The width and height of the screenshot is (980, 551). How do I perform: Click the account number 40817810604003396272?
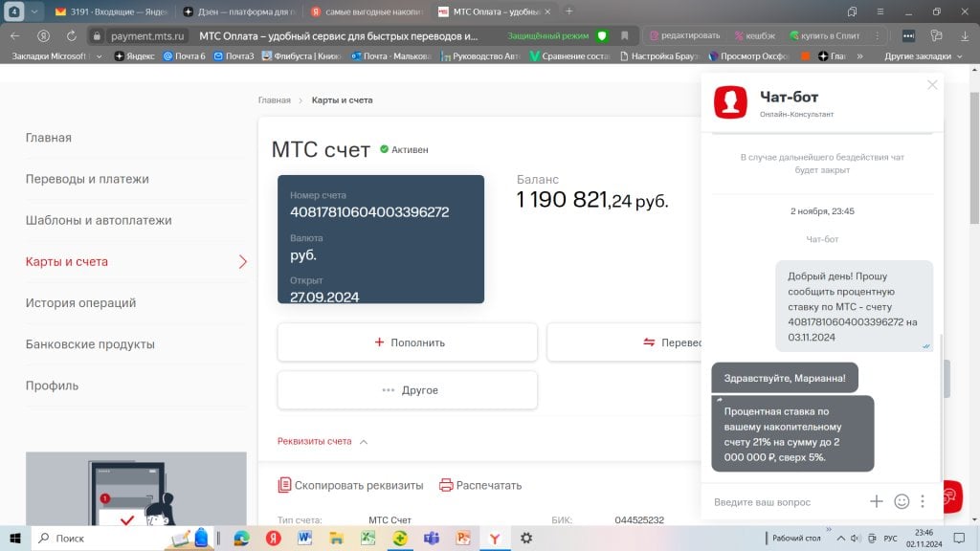(369, 211)
